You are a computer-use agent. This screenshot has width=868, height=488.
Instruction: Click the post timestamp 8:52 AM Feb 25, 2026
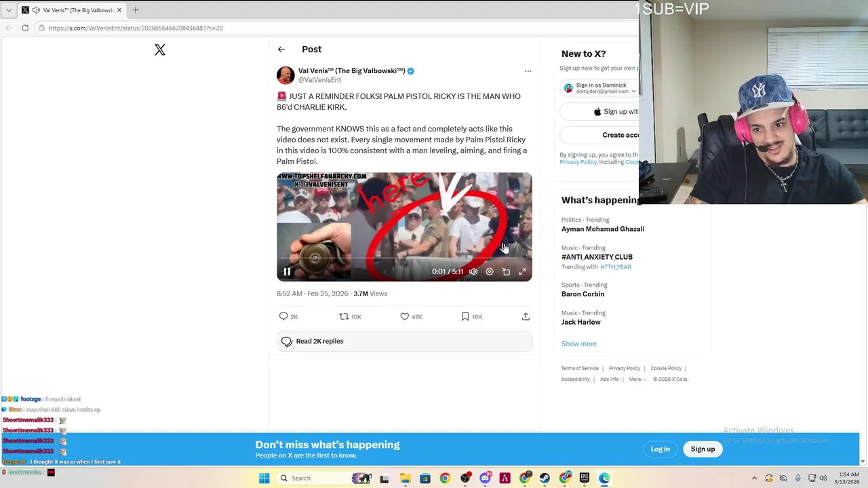[312, 294]
